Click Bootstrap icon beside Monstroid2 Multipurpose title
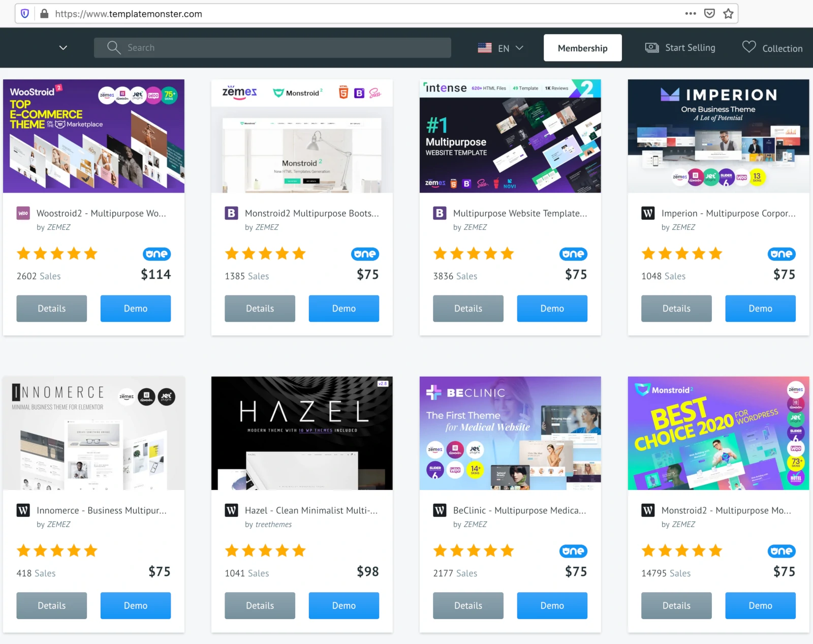The height and width of the screenshot is (644, 813). coord(232,213)
